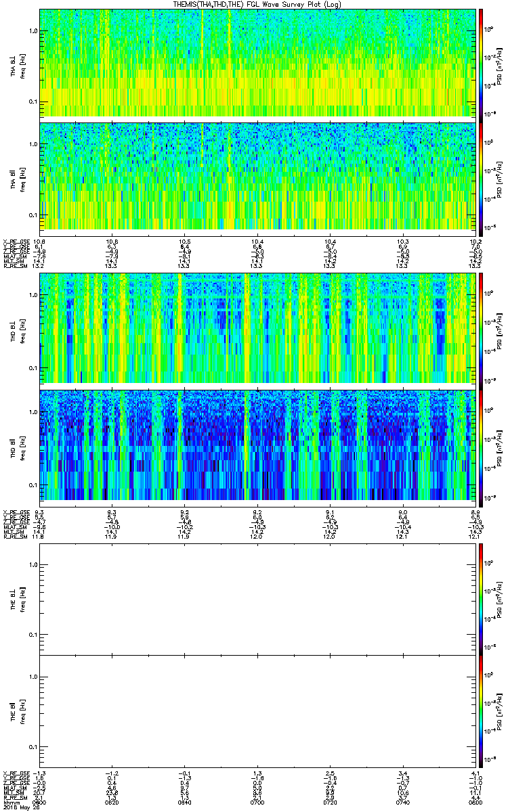This screenshot has height=812, width=508.
Task: Click the X_RE_GSE row label under THE panels
Action: (16, 772)
